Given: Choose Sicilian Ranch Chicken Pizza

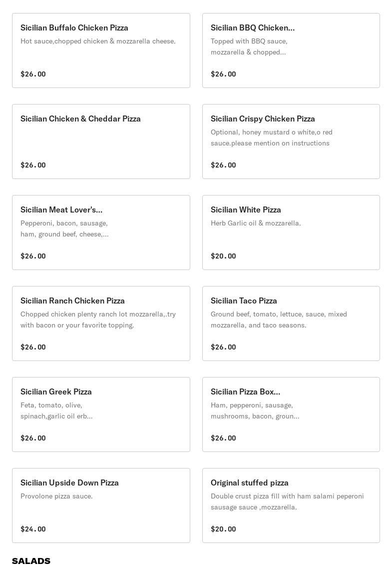Looking at the screenshot, I should 101,323.
